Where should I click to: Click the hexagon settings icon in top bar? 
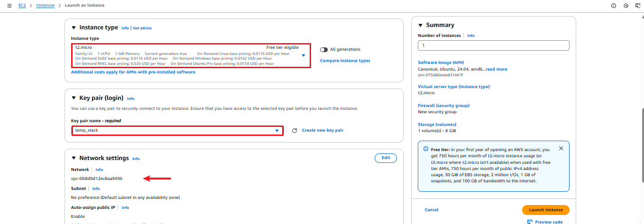pyautogui.click(x=626, y=6)
